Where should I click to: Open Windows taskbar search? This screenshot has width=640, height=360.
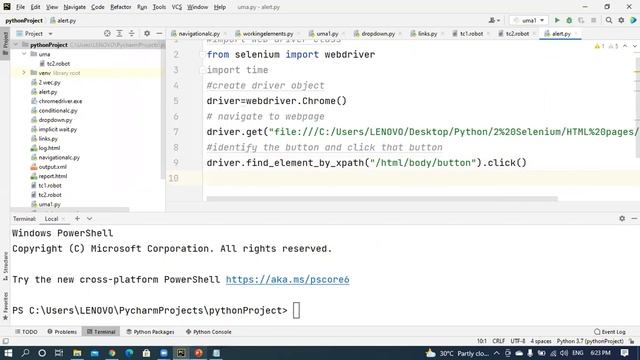[x=25, y=353]
